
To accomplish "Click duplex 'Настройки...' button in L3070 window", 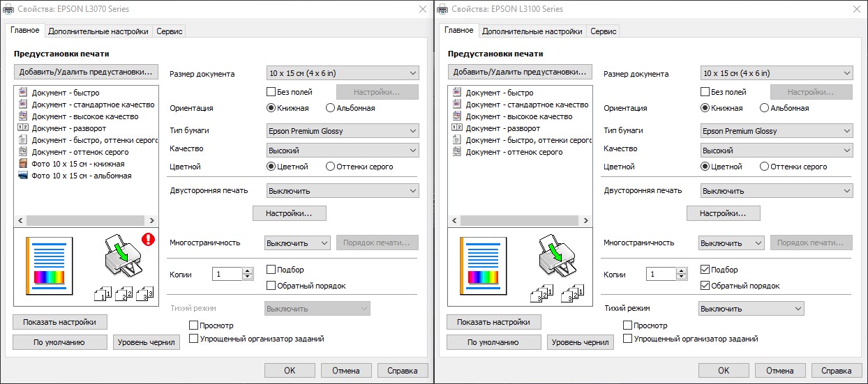I will click(290, 213).
